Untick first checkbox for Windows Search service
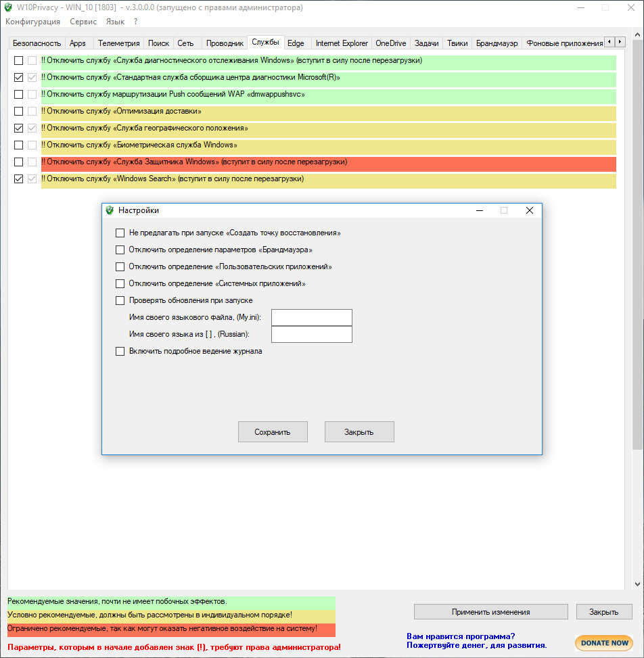 coord(18,179)
